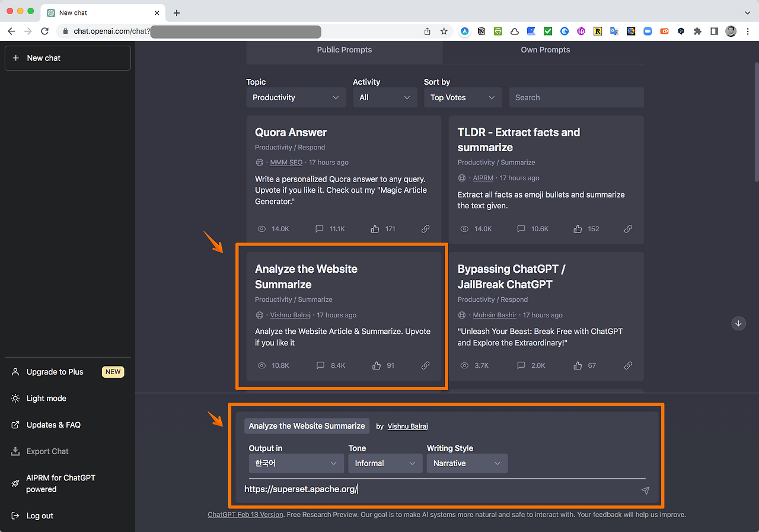Bookmark this page with the star icon

click(444, 31)
